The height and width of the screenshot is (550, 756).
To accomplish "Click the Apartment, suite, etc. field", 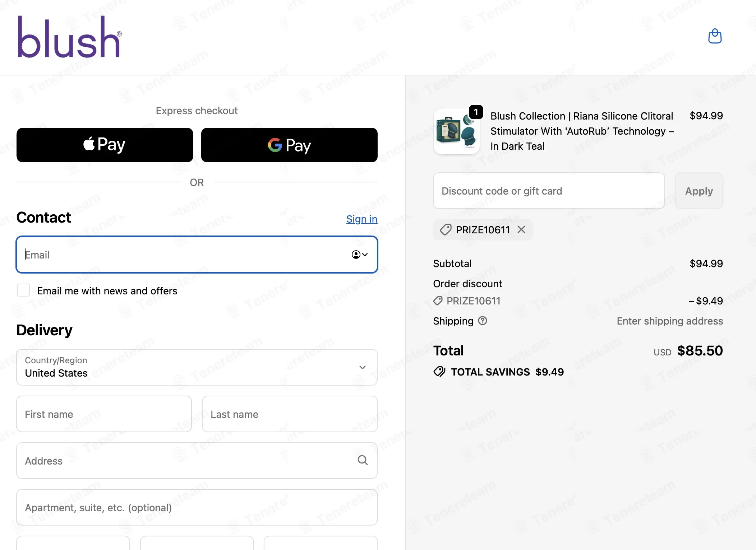I will tap(197, 507).
